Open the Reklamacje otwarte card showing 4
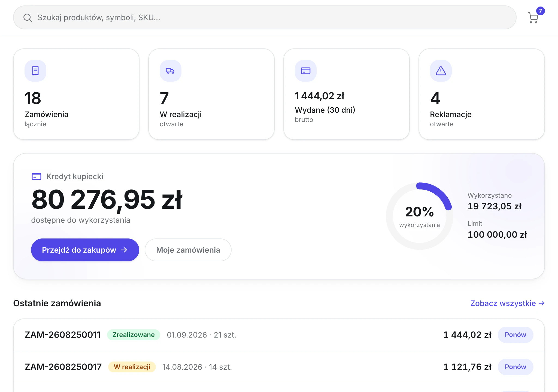The height and width of the screenshot is (392, 558). (482, 94)
